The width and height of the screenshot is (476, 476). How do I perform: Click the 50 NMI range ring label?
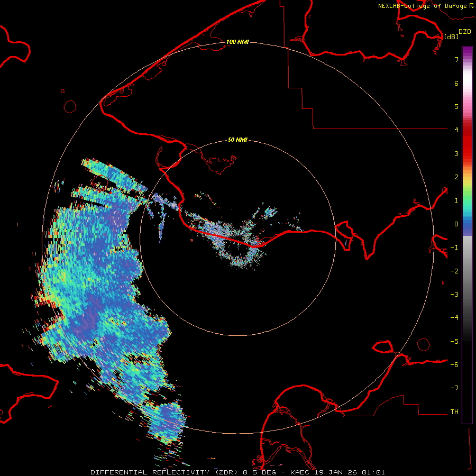point(237,140)
